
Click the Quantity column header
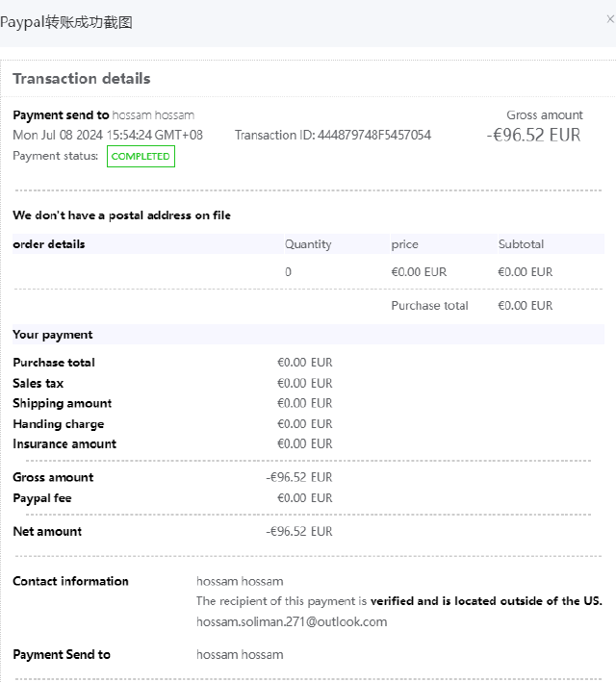pyautogui.click(x=308, y=244)
